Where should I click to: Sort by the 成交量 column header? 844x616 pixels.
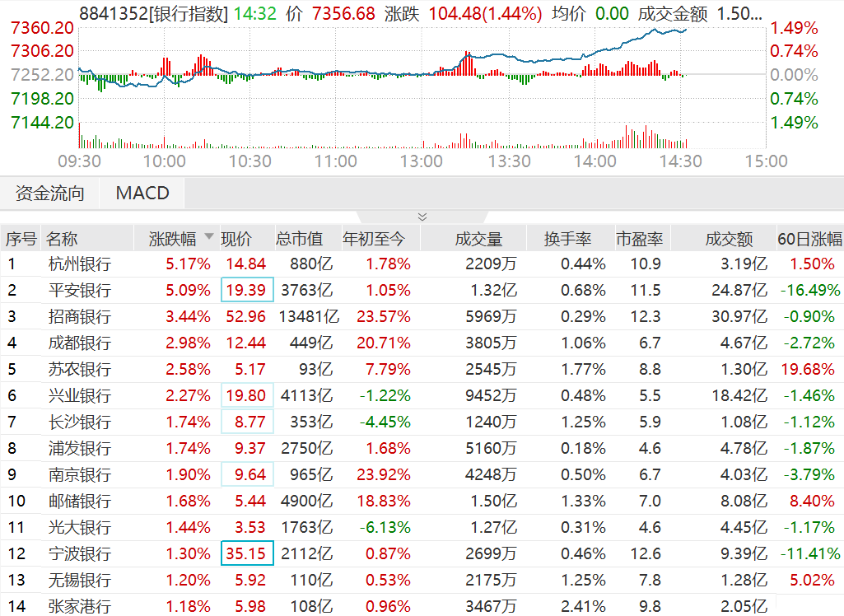point(478,239)
